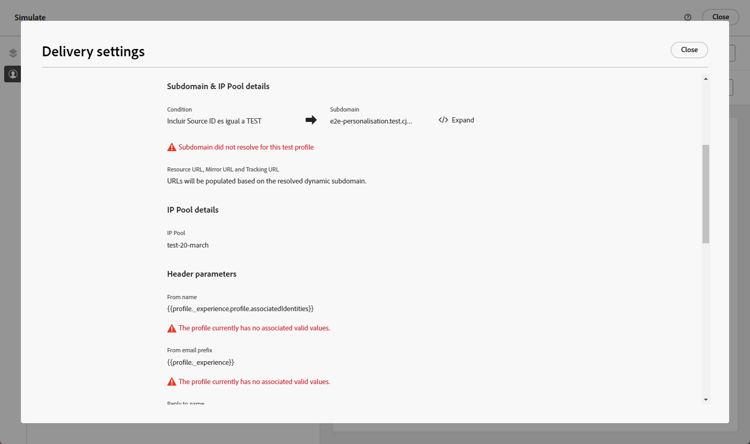Click the 'Incluir Source ID es igual a TEST' condition
The height and width of the screenshot is (444, 750).
click(x=214, y=122)
